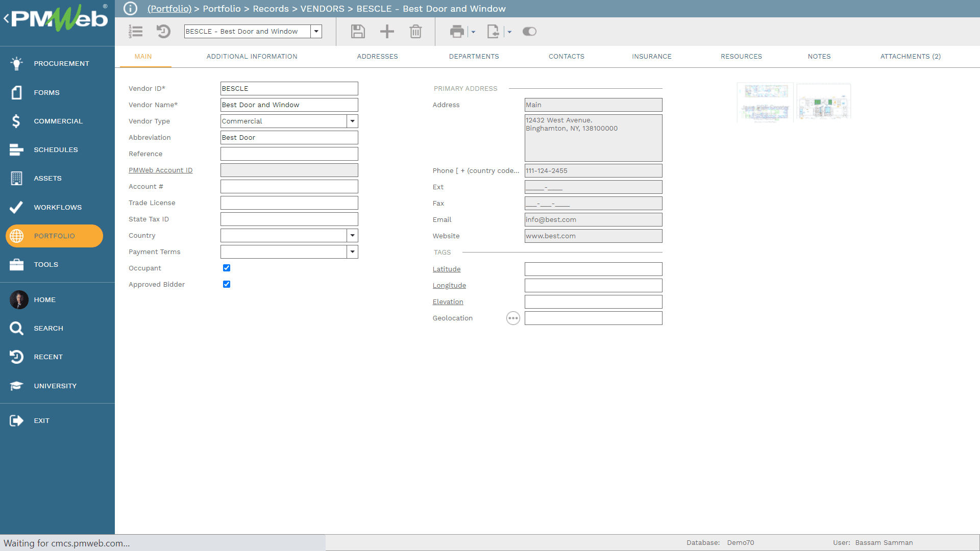Collapse sidebar using arrow by PMWeb logo

coord(6,19)
